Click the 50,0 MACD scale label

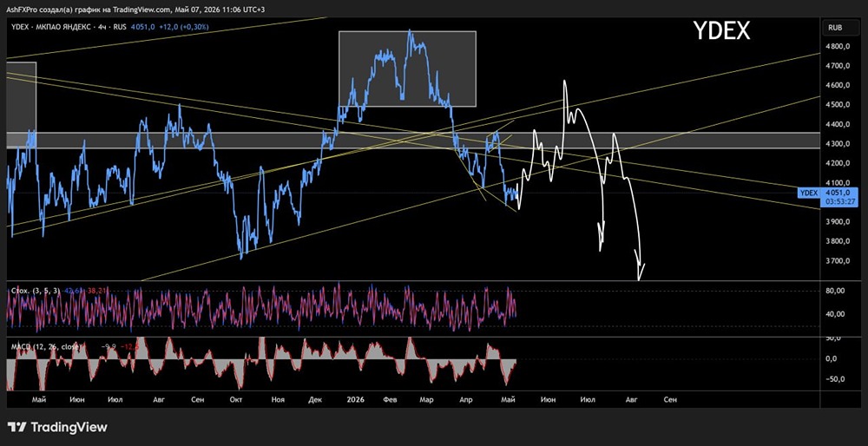(x=835, y=338)
